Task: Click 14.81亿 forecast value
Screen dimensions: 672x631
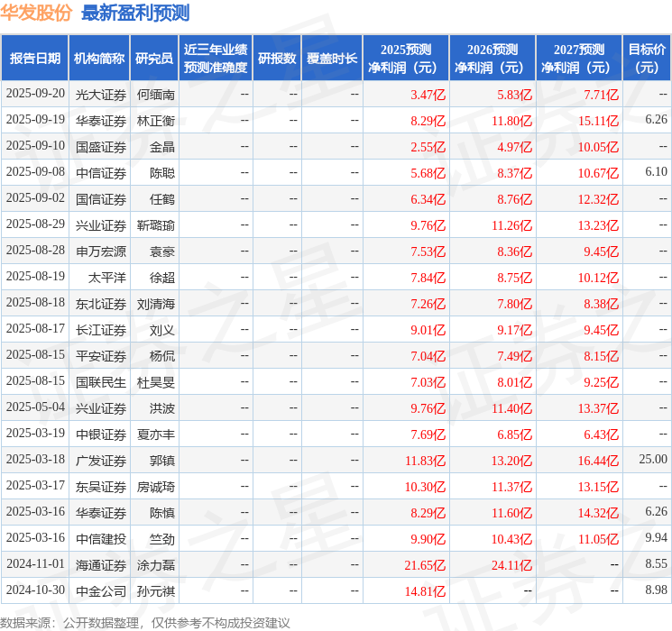Action: click(x=425, y=591)
